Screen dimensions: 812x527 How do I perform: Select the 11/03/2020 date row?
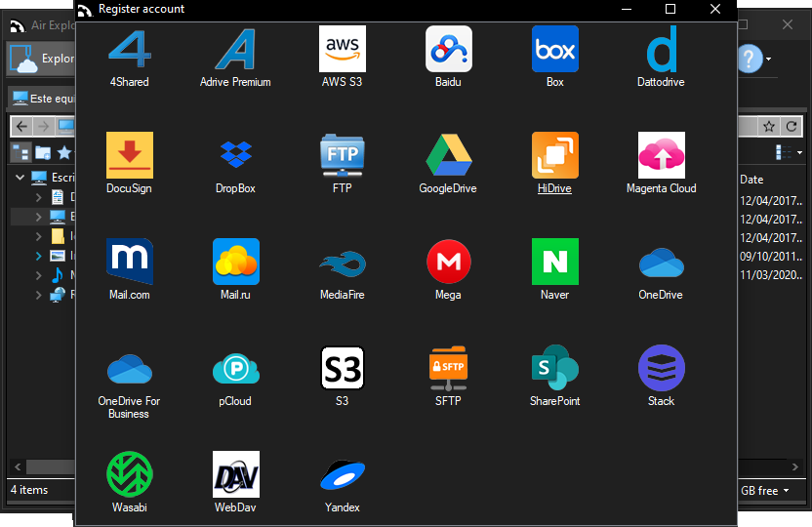pos(771,275)
